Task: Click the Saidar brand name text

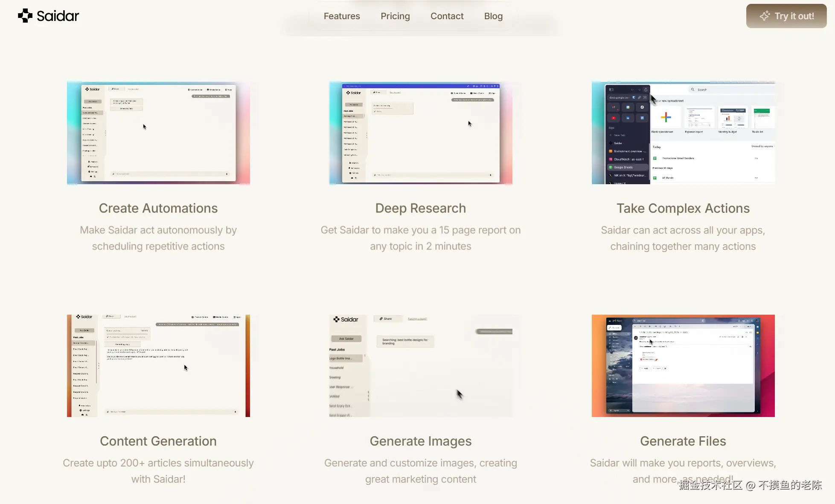Action: point(58,16)
